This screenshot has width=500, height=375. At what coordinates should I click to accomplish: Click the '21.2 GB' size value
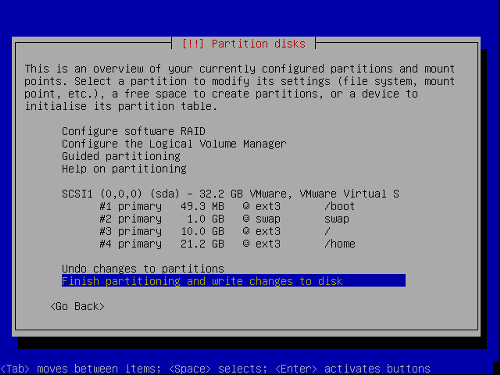(202, 244)
